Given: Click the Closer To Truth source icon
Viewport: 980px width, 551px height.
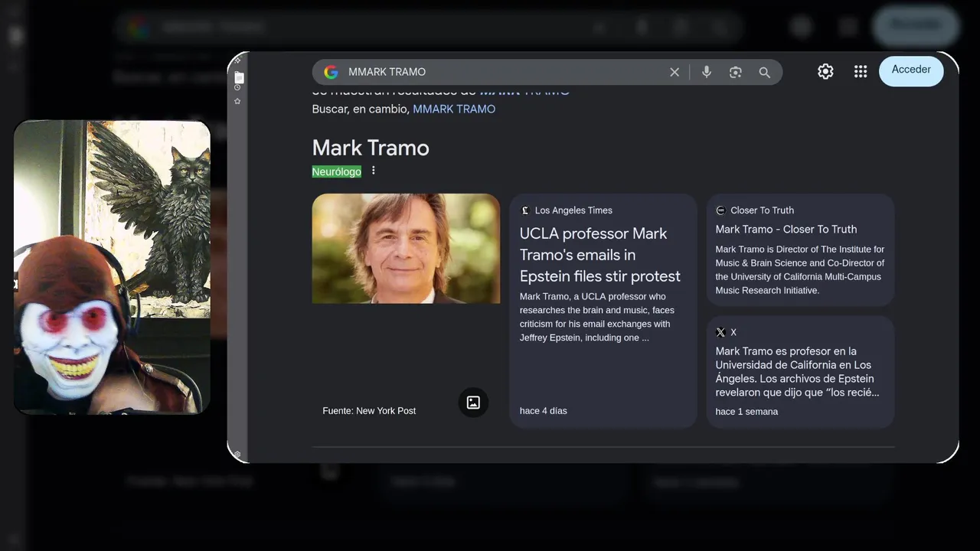Looking at the screenshot, I should (720, 210).
